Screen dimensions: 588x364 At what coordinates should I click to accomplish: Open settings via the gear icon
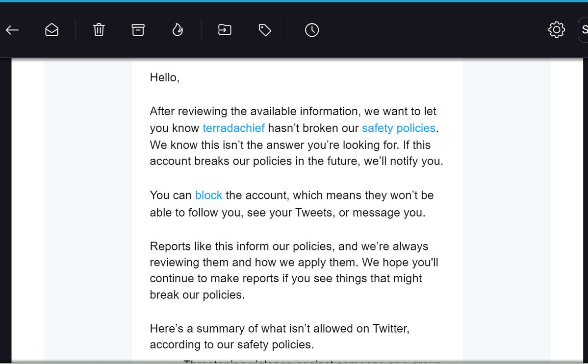pos(557,30)
